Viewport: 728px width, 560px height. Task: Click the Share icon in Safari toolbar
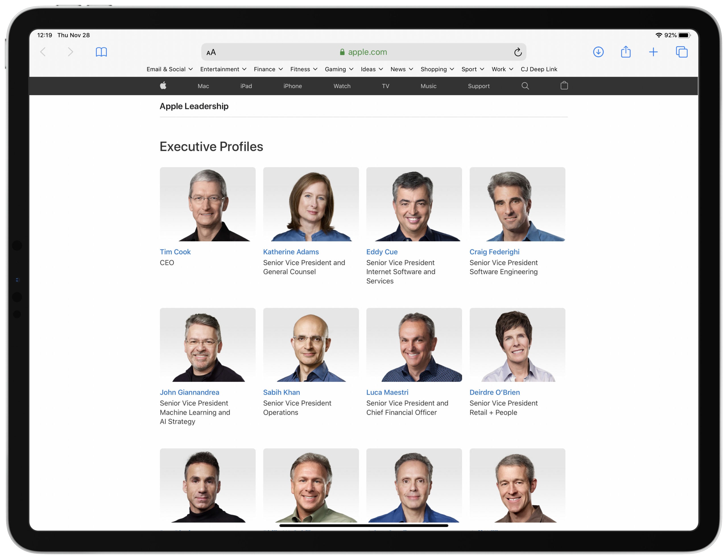tap(626, 52)
